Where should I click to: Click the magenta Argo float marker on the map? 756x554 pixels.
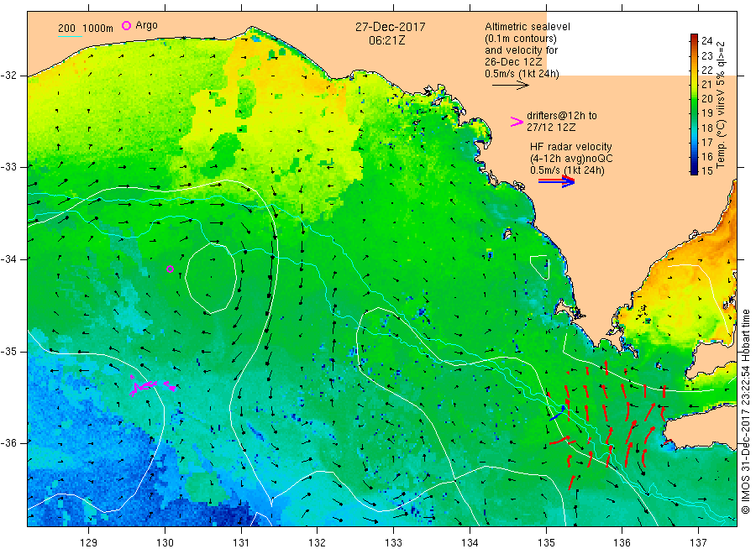click(x=170, y=269)
